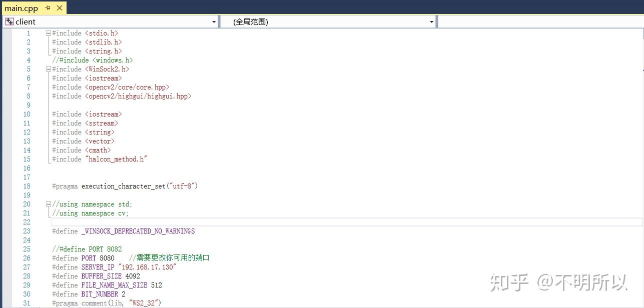Place cursor on the pragma execution_character_set line
This screenshot has width=644, height=308.
click(x=125, y=186)
